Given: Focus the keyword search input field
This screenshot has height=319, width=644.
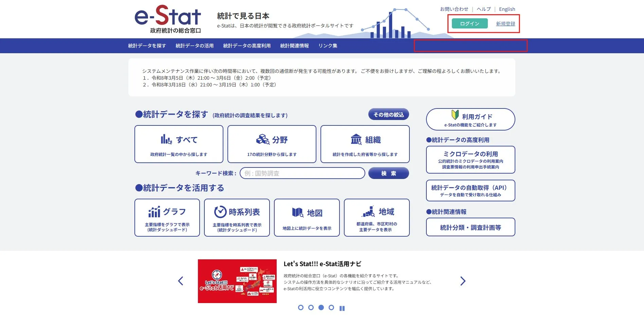Looking at the screenshot, I should (302, 173).
